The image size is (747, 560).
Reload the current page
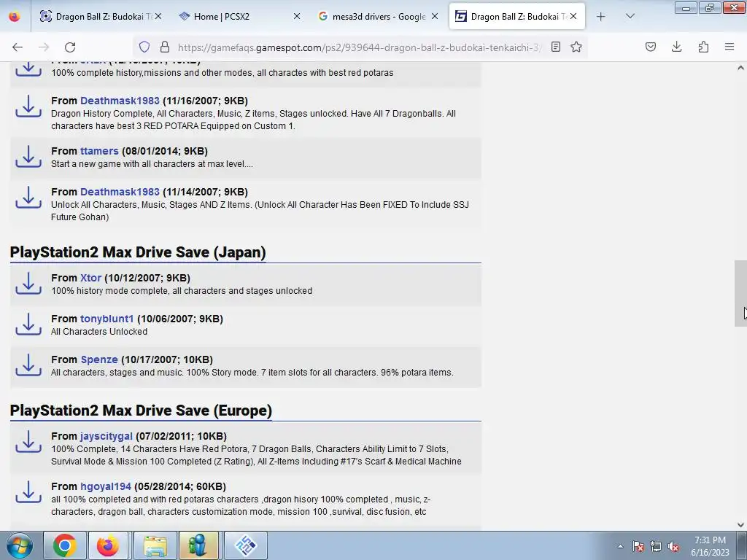[70, 47]
